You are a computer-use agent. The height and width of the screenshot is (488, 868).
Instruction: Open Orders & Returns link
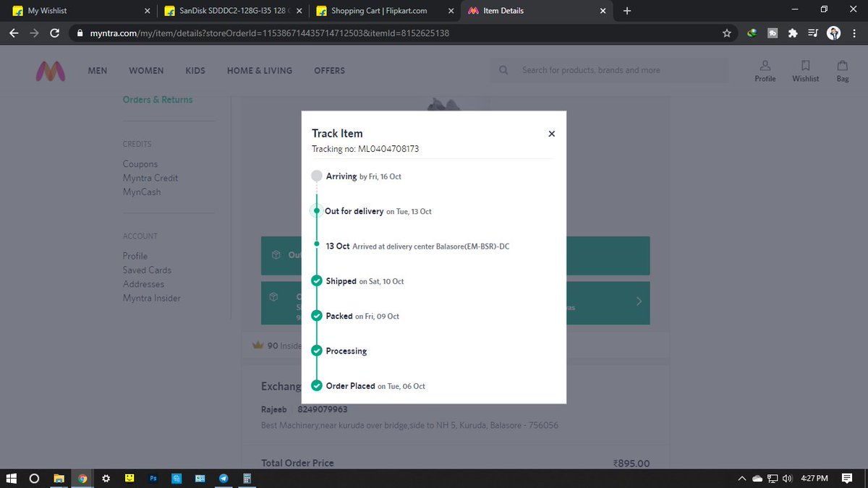click(158, 100)
